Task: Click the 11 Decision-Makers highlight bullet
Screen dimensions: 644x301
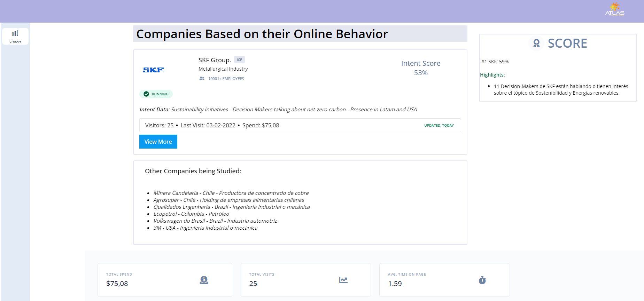Action: 561,89
